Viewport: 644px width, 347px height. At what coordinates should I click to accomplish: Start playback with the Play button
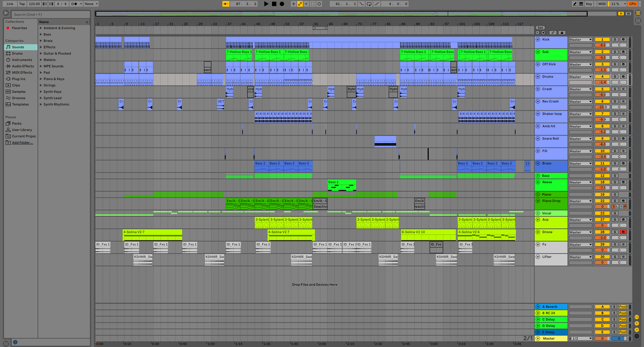point(266,4)
